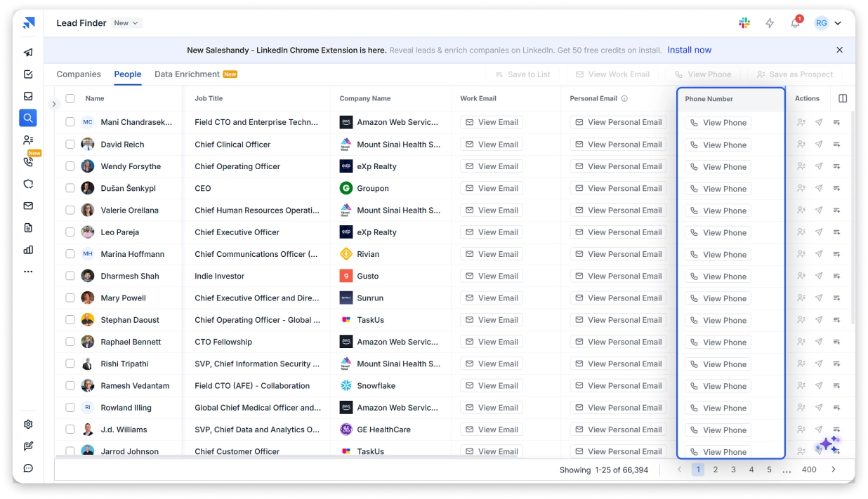
Task: Open the Tasks checkbox sidebar icon
Action: pyautogui.click(x=28, y=74)
